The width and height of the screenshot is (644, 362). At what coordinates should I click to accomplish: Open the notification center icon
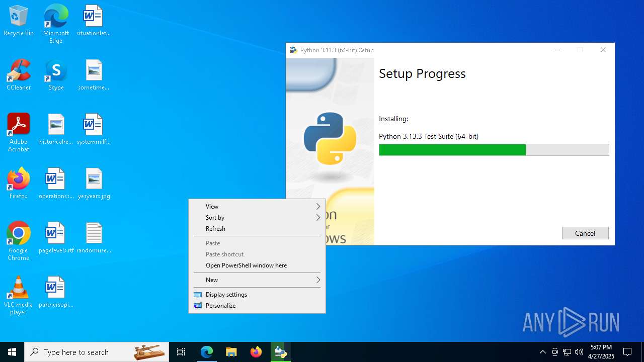627,352
